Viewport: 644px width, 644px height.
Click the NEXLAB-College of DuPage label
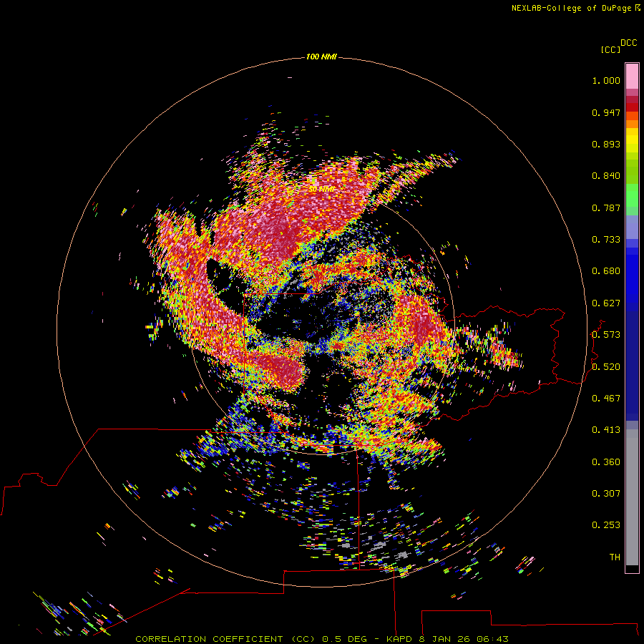(x=575, y=8)
